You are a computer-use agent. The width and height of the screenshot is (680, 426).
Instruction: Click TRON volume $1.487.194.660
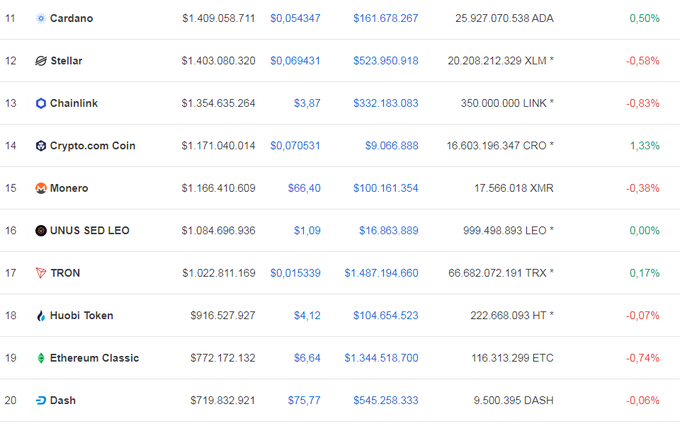pos(381,273)
